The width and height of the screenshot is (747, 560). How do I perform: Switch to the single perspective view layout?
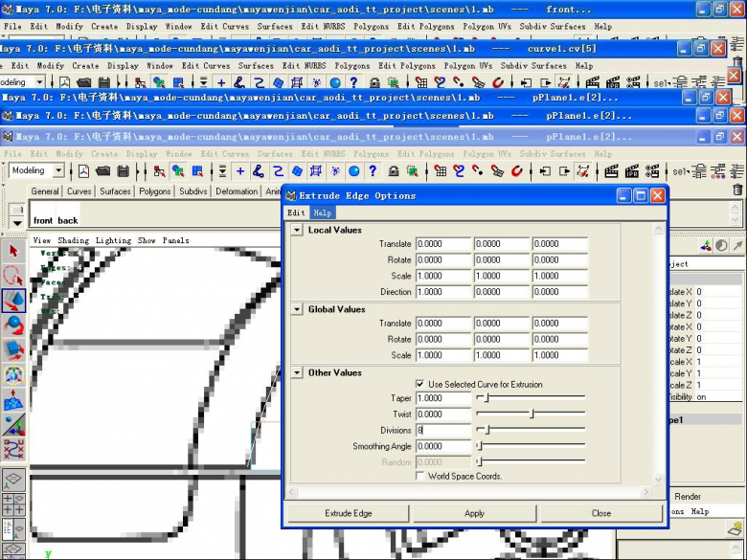tap(13, 479)
